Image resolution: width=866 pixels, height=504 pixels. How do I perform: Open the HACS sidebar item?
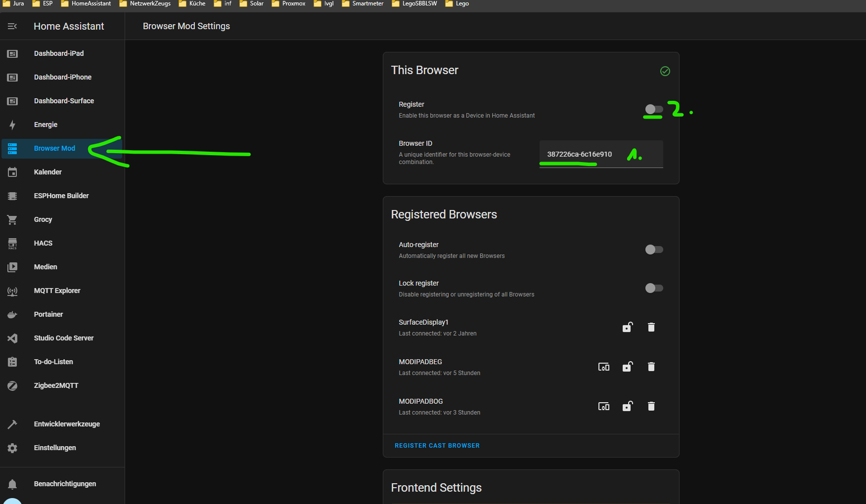[43, 243]
